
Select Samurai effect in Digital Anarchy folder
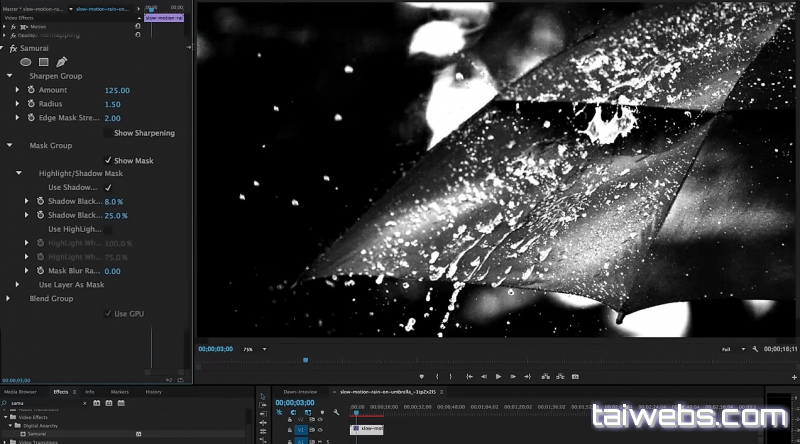[x=37, y=434]
